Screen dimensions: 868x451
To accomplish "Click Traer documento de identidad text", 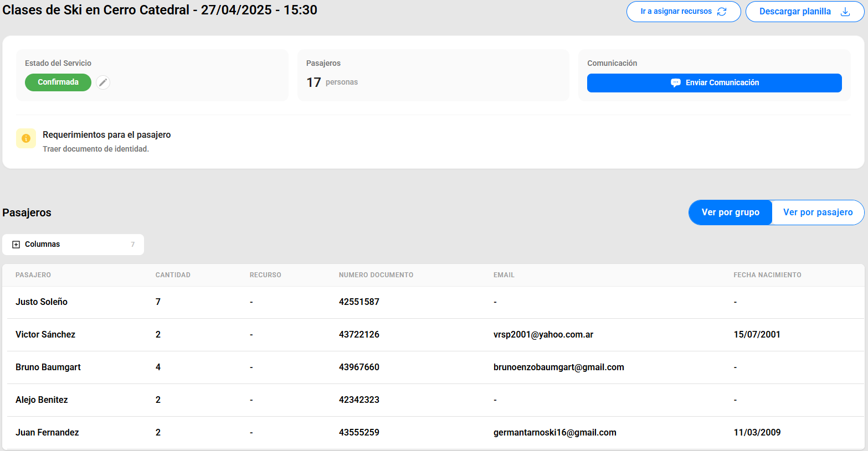I will 96,149.
